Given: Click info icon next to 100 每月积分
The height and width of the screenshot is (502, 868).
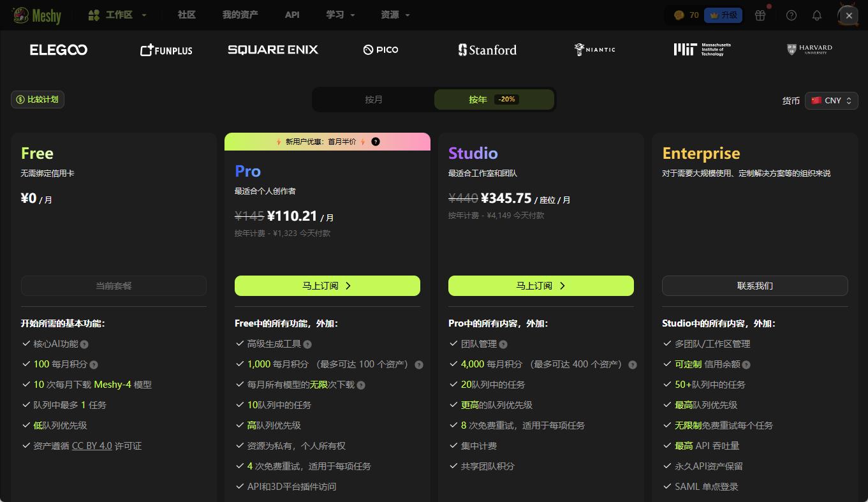Looking at the screenshot, I should pos(94,365).
